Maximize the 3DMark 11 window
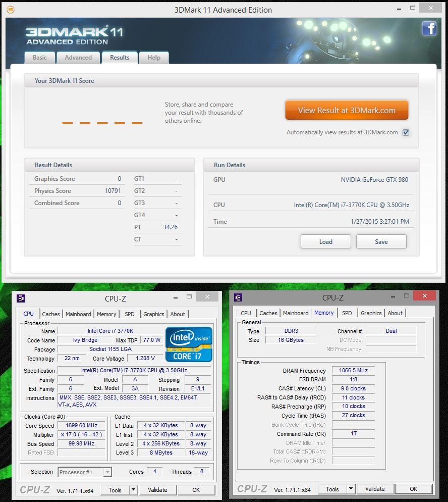The image size is (448, 502). [x=413, y=8]
